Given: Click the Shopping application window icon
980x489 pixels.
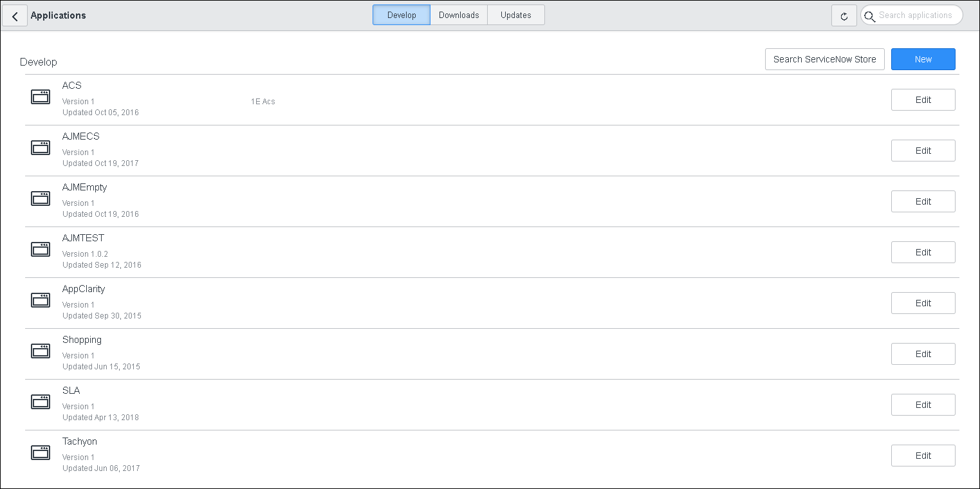Looking at the screenshot, I should pos(41,351).
